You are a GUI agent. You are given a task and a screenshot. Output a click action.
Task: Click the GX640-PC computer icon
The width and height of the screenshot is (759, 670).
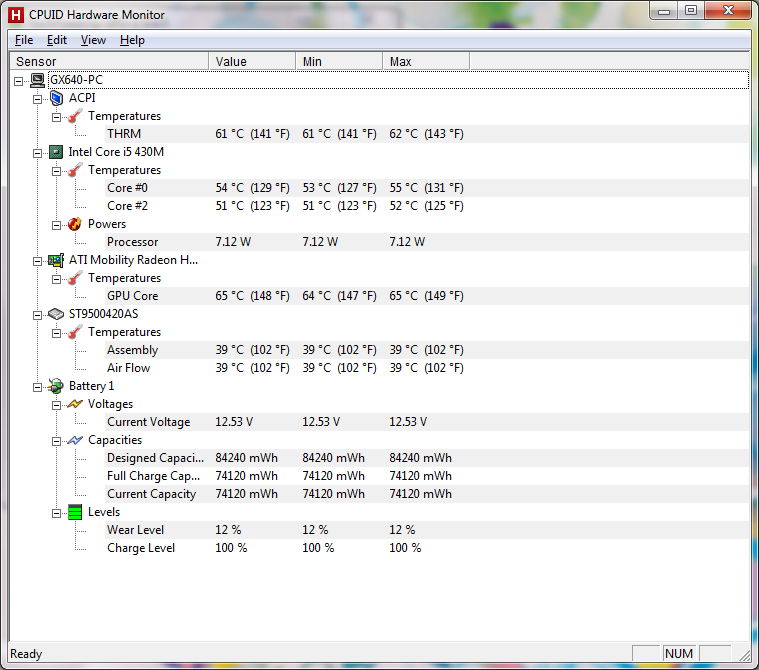[37, 80]
